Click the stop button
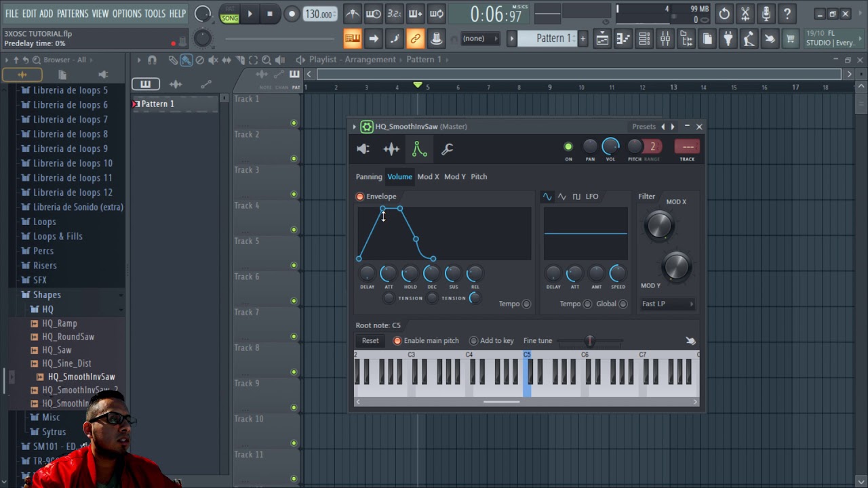868x488 pixels. 270,14
